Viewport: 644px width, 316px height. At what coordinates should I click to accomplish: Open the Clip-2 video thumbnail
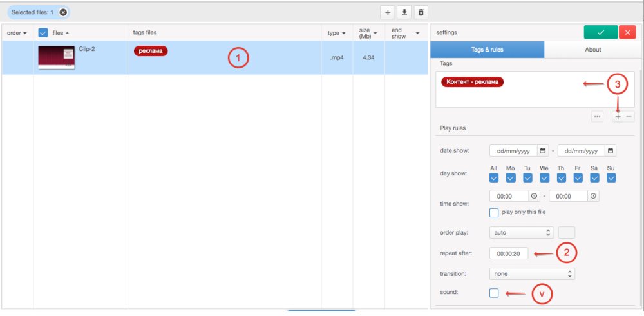[56, 57]
